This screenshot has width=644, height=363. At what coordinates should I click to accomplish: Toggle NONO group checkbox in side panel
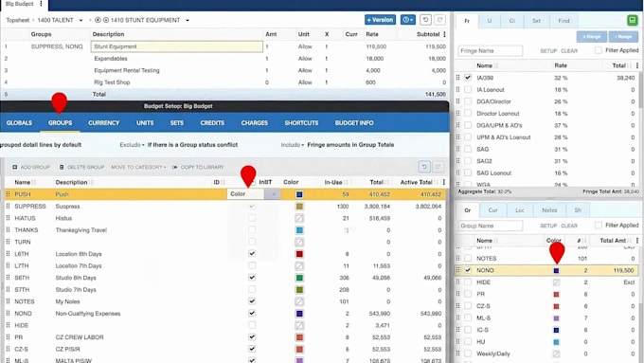[468, 270]
